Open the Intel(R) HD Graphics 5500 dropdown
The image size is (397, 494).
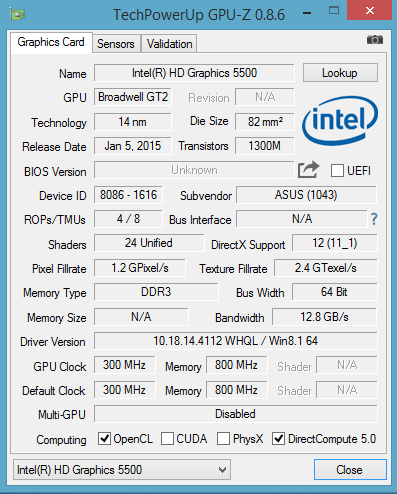point(122,470)
